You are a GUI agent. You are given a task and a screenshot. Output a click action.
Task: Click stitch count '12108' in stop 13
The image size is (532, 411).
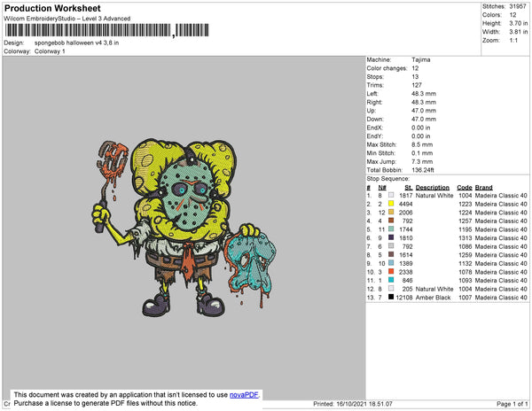tap(404, 298)
